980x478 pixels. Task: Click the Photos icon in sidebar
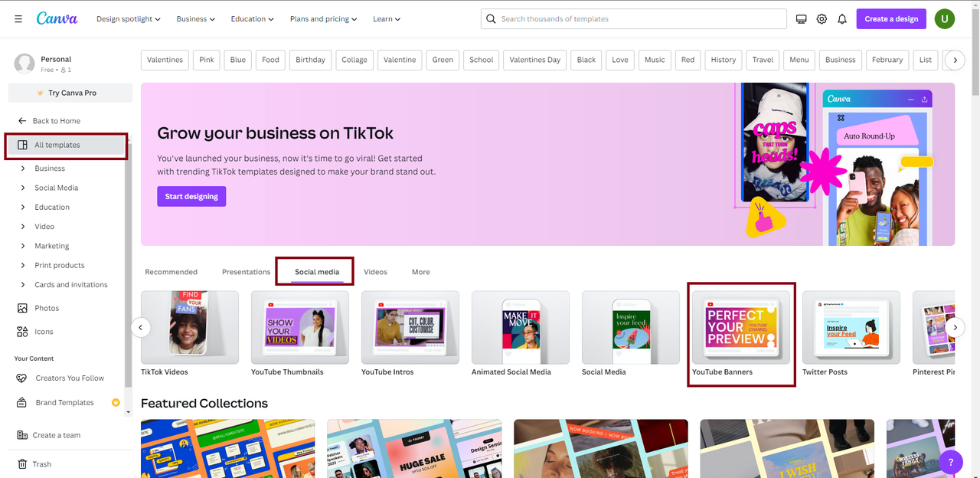point(22,308)
